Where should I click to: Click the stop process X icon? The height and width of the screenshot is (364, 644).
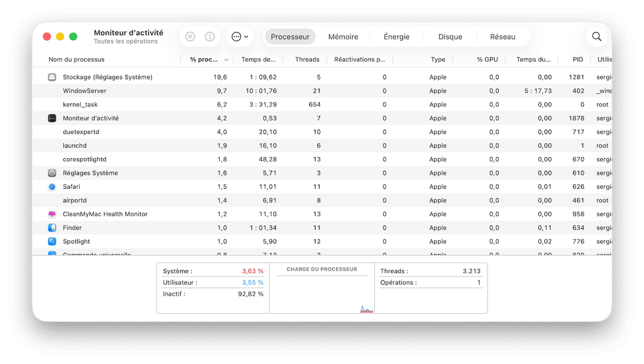click(x=190, y=37)
